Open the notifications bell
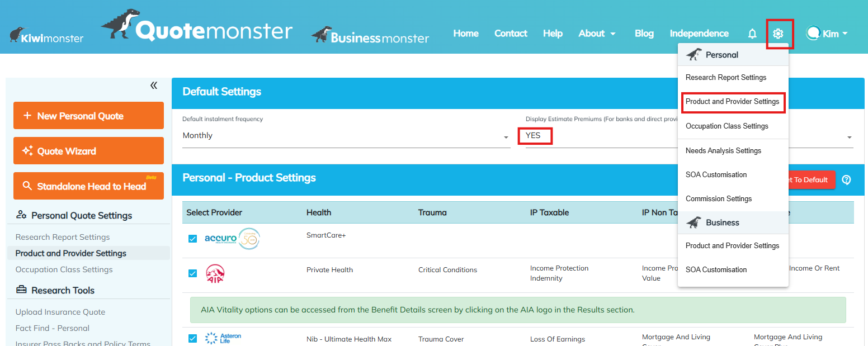Screen dimensions: 868x346 point(752,34)
